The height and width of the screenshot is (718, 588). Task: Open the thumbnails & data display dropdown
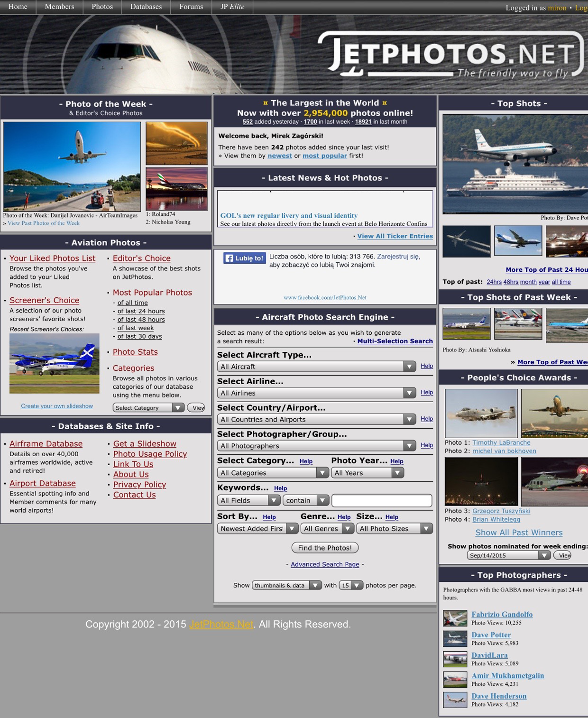pyautogui.click(x=287, y=585)
